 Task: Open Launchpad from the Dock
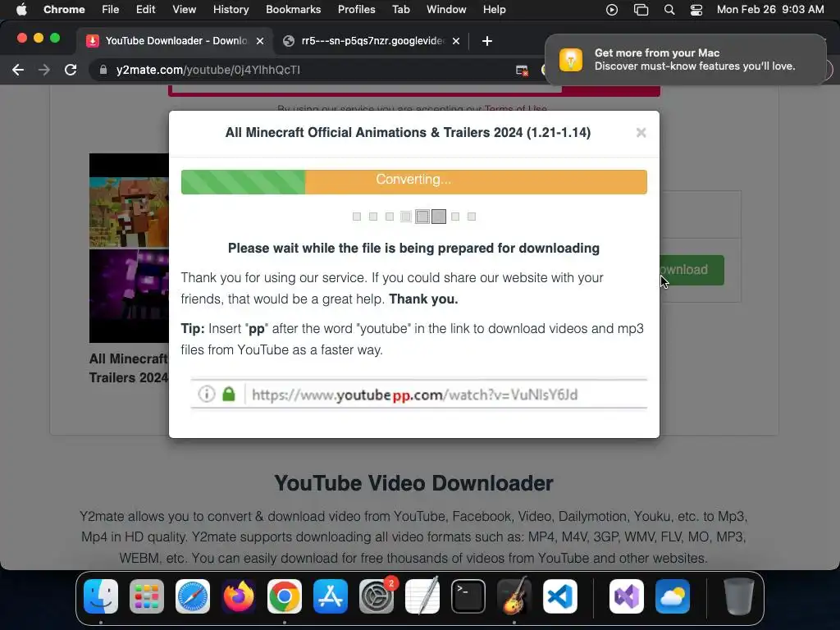coord(147,596)
